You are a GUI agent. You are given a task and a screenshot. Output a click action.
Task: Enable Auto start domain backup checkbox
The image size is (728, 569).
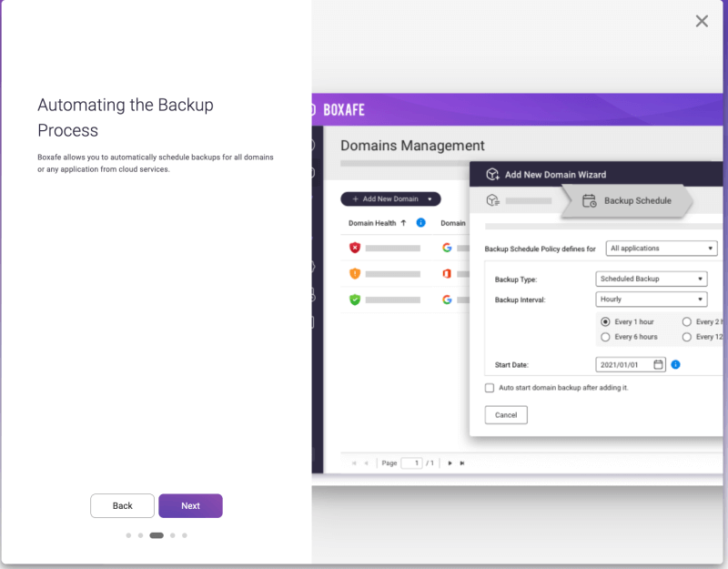490,388
